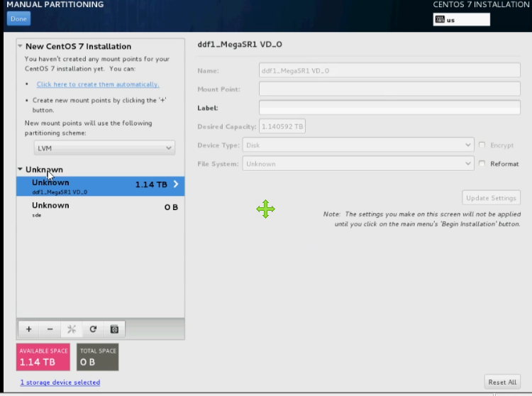Click the Reset All button

pyautogui.click(x=502, y=382)
